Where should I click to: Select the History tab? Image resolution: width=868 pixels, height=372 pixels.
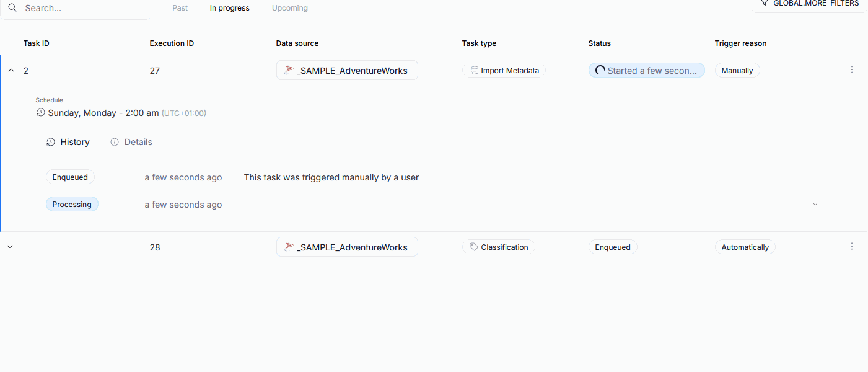[68, 142]
